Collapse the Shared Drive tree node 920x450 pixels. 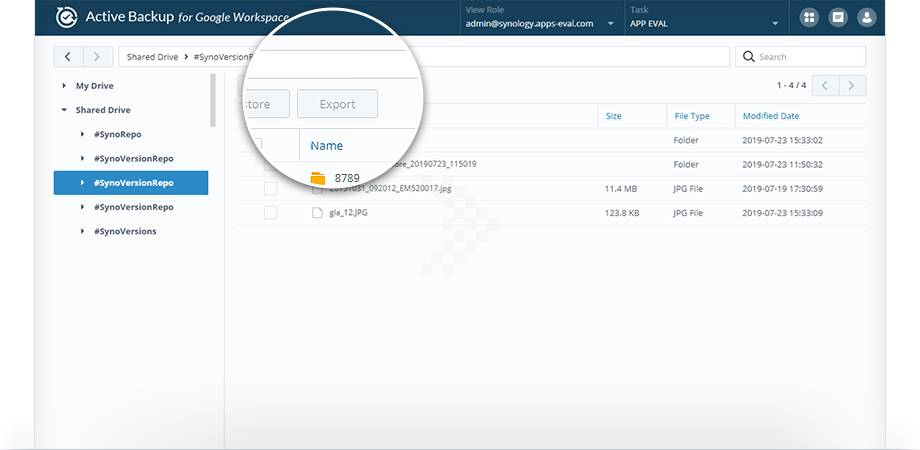click(x=65, y=110)
